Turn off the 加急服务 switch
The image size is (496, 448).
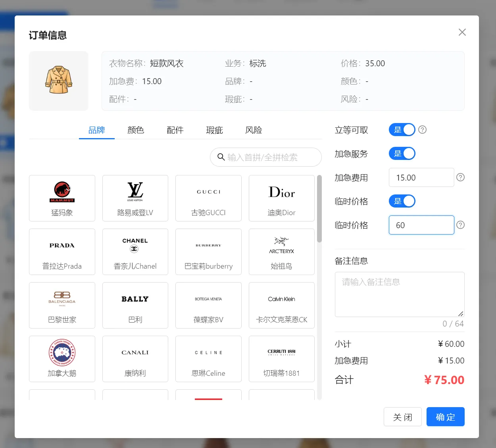click(402, 154)
